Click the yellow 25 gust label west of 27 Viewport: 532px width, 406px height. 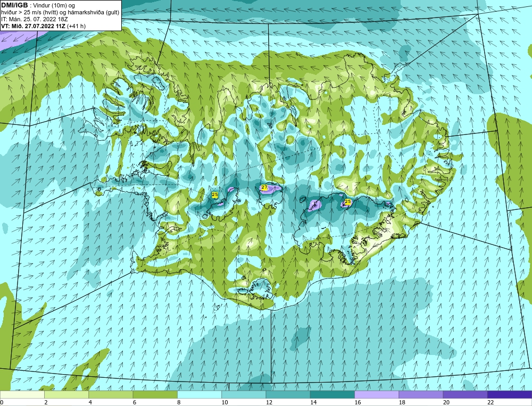(x=215, y=194)
